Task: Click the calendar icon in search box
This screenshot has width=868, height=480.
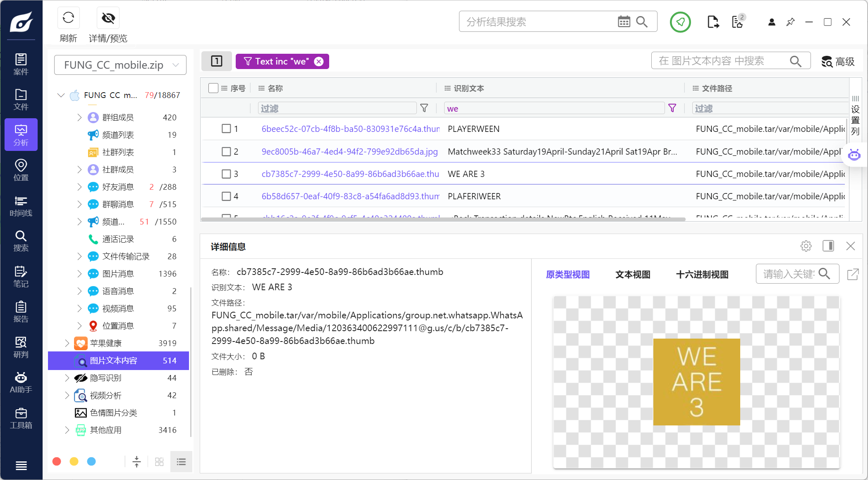Action: point(624,21)
